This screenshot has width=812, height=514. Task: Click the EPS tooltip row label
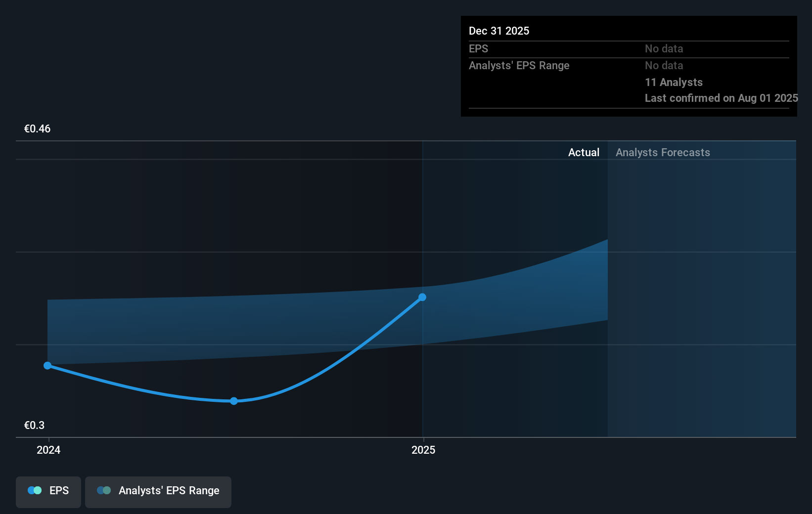(478, 48)
